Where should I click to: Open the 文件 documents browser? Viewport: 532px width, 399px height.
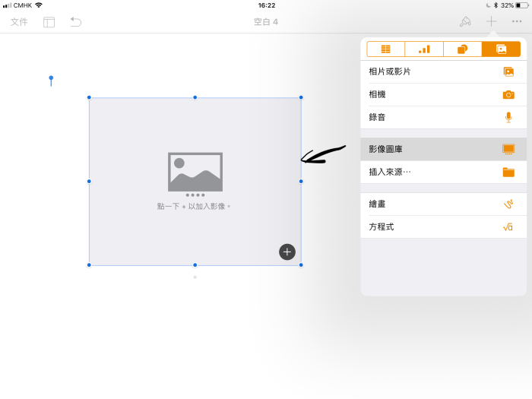click(x=19, y=22)
